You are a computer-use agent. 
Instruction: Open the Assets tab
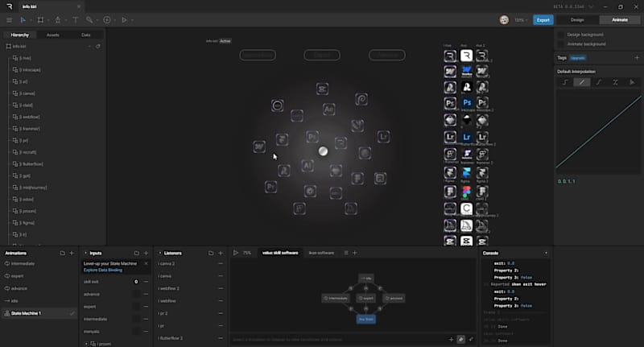pyautogui.click(x=53, y=35)
